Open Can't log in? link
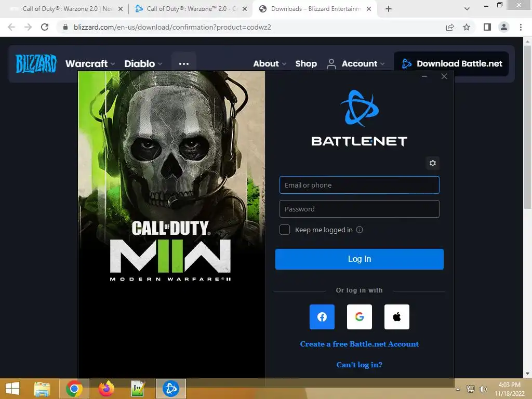The height and width of the screenshot is (399, 532). coord(360,364)
